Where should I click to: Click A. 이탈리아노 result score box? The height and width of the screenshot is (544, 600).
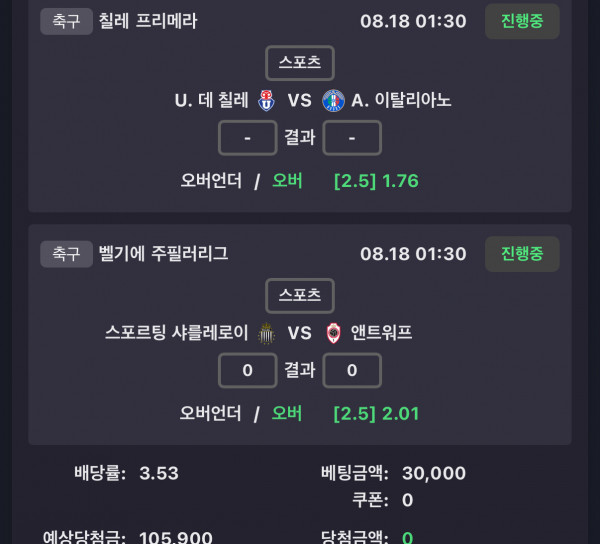click(x=352, y=138)
